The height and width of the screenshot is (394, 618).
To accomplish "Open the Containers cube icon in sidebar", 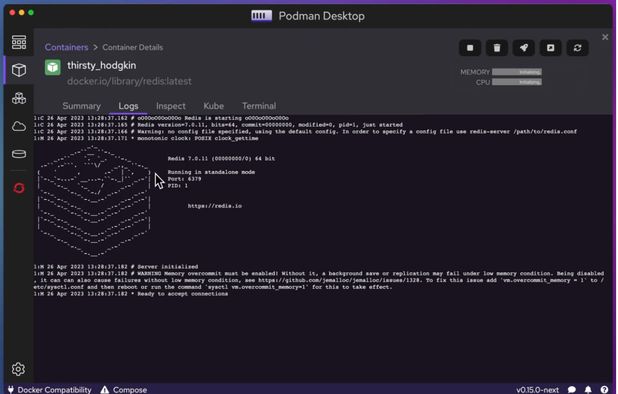I will pos(19,70).
